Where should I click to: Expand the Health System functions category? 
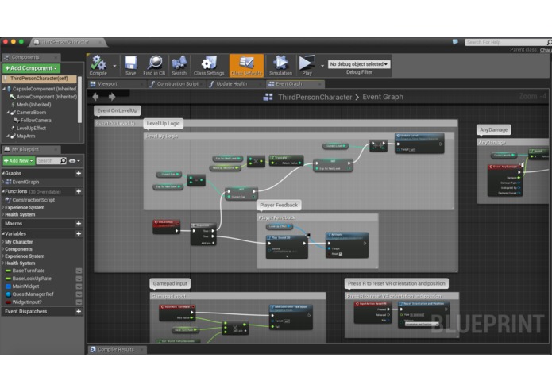(3, 214)
